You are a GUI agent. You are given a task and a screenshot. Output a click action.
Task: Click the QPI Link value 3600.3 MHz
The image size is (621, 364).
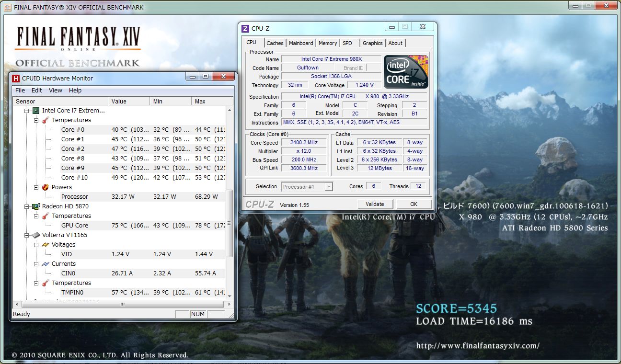pos(304,169)
